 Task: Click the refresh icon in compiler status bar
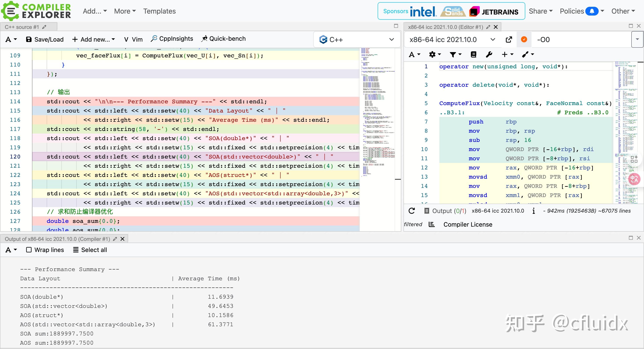coord(412,211)
